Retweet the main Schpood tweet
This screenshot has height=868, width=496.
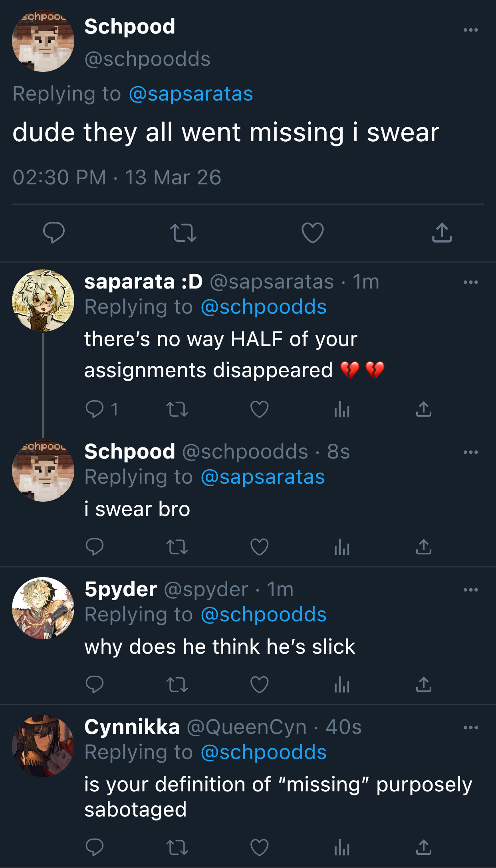pos(183,233)
